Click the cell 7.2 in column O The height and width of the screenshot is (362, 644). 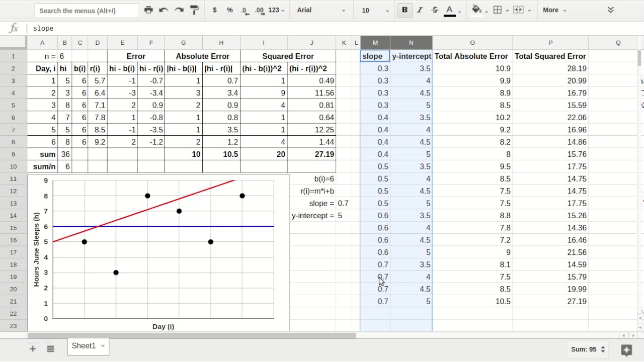[x=472, y=240]
